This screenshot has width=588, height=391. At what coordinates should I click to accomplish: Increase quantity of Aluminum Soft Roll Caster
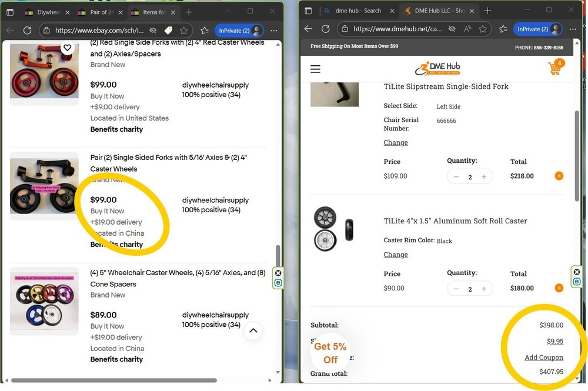click(484, 289)
